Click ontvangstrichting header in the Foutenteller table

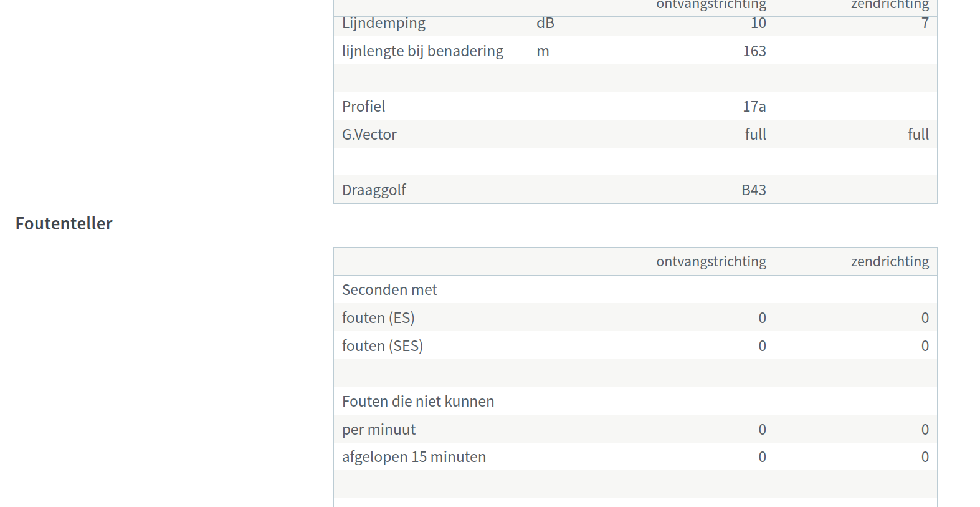click(711, 262)
